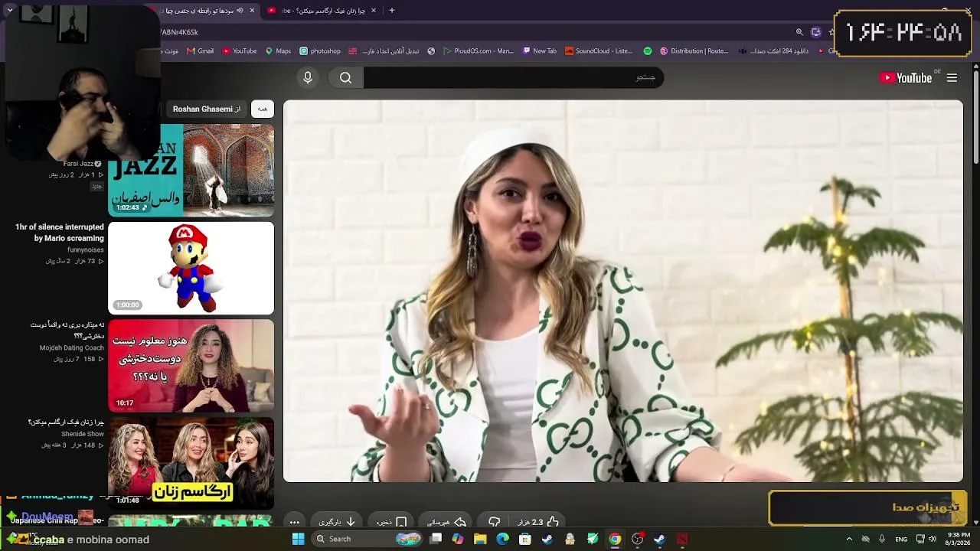Open the Copilot taskbar icon

tap(458, 539)
